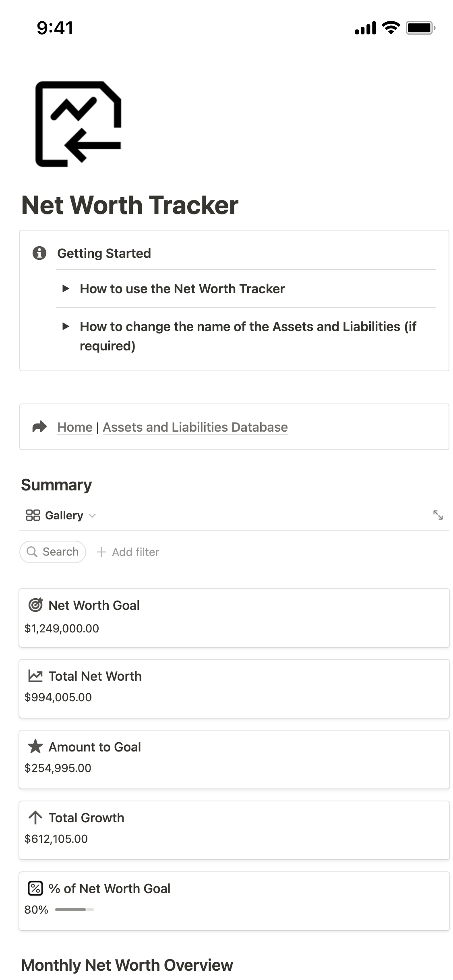Click the Total Growth up-arrow icon
The image size is (453, 980).
point(35,817)
